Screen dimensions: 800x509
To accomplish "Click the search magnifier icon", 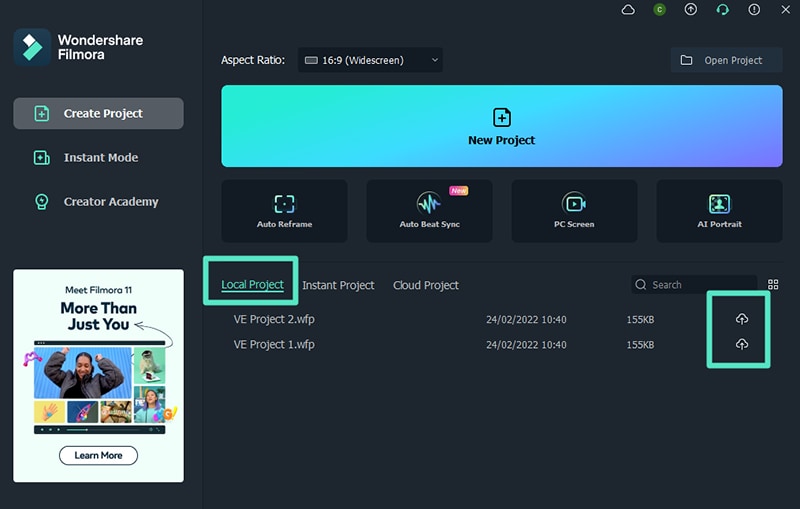I will (641, 285).
